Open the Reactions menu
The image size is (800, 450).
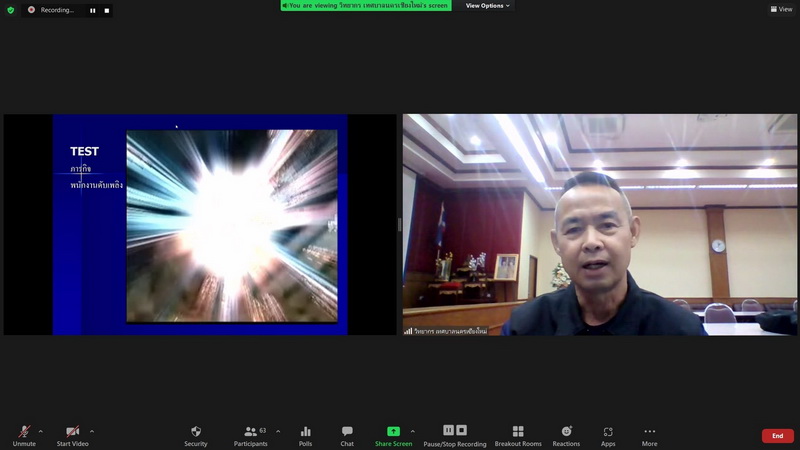[x=566, y=432]
